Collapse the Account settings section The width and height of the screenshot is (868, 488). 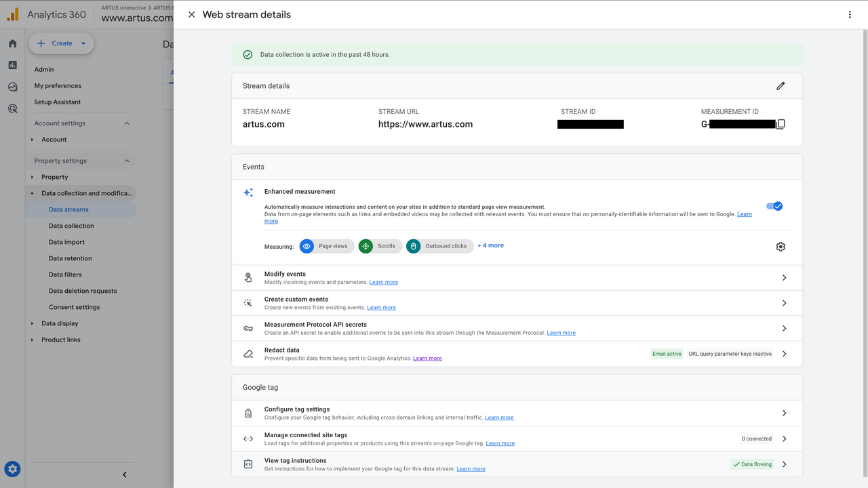click(x=127, y=123)
